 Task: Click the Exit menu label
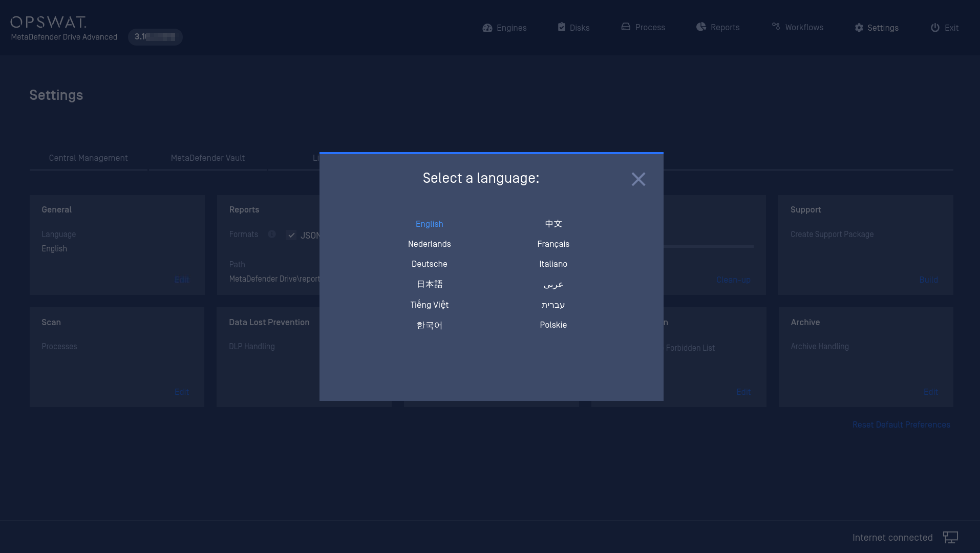click(951, 28)
